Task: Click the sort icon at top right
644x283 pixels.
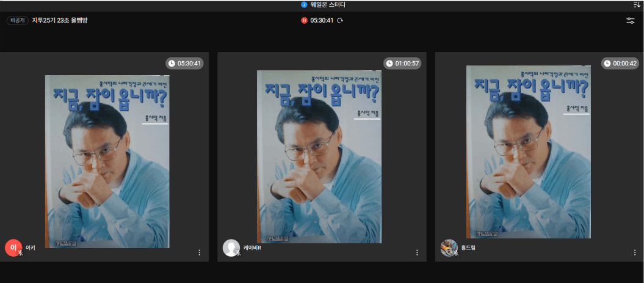Action: 637,4
